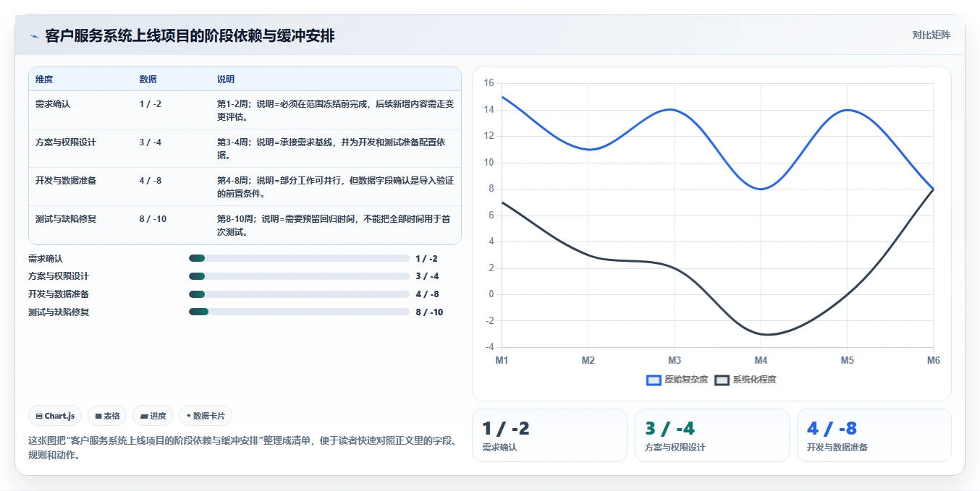Open the '1 / -2' 需求确认 data card

click(549, 435)
